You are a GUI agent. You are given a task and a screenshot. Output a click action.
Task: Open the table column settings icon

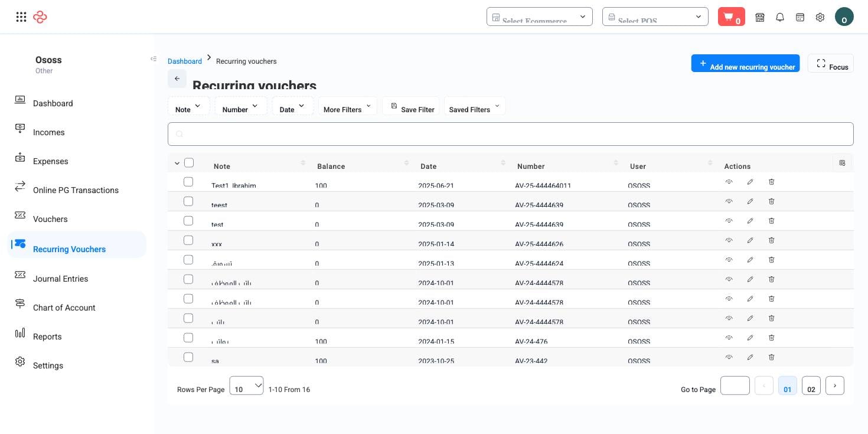[x=842, y=162]
